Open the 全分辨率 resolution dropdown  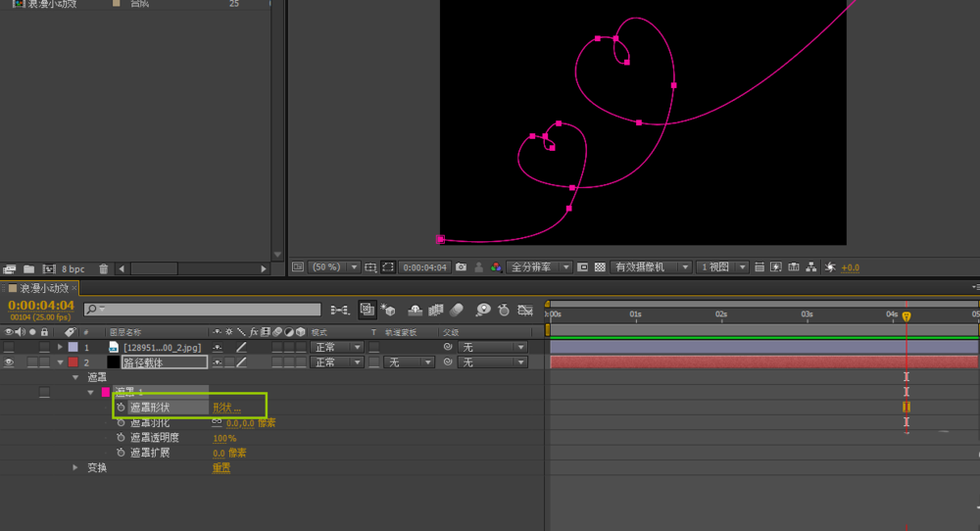click(539, 266)
